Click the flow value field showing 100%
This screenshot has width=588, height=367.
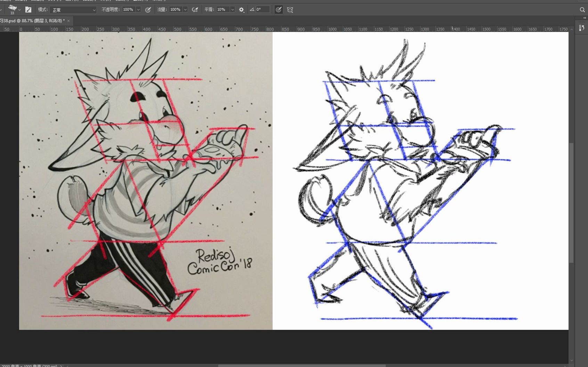(175, 10)
